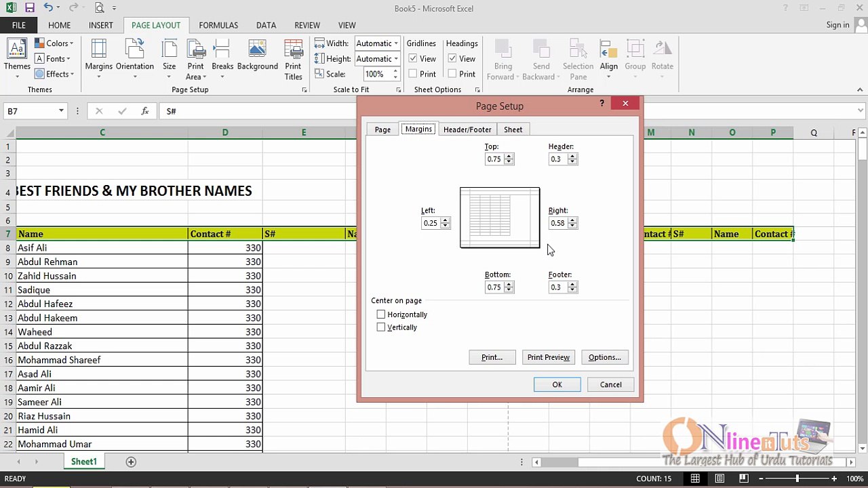Open the Sheet Options dialog launcher
Image resolution: width=868 pixels, height=488 pixels.
[477, 90]
